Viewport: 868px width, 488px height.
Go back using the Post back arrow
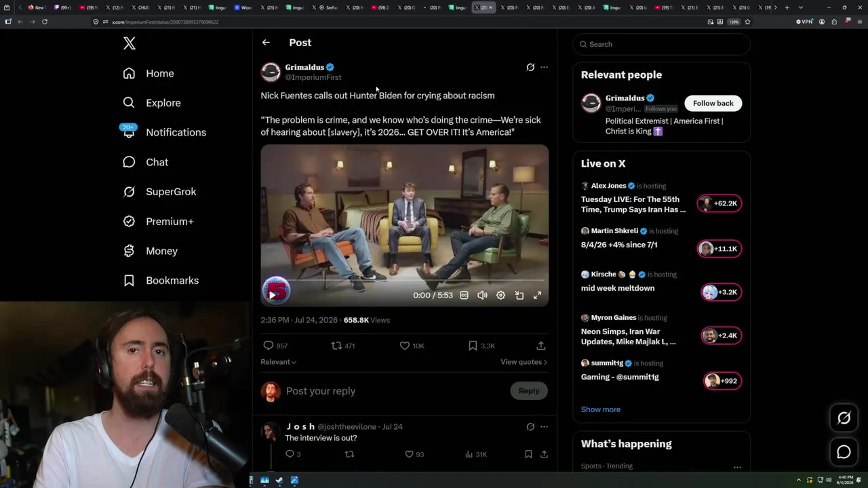[x=266, y=43]
